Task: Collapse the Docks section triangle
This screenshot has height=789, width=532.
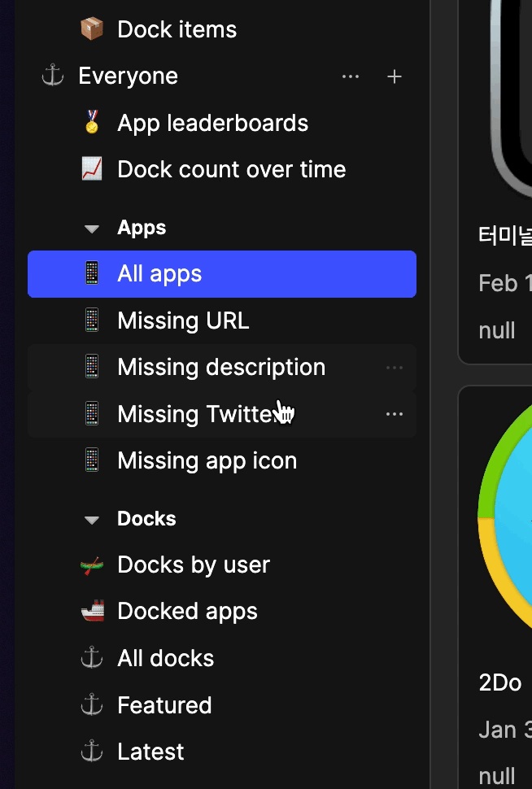Action: tap(92, 520)
